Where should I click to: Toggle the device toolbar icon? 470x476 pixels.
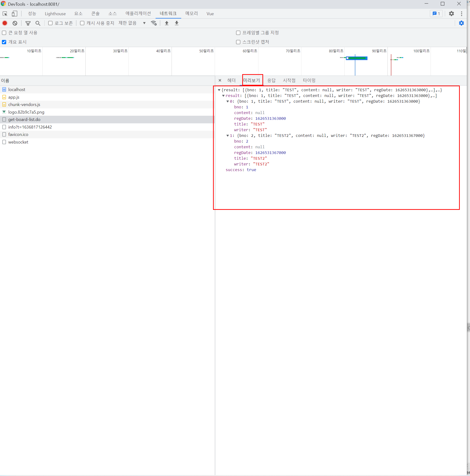pos(14,14)
